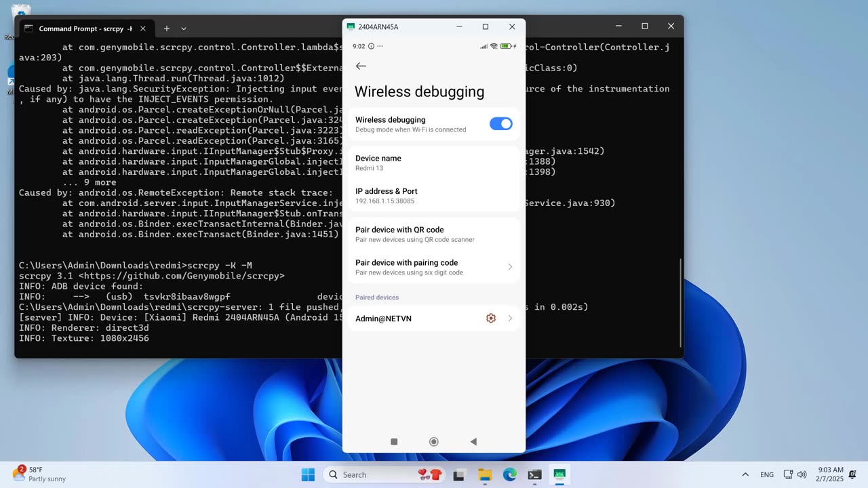The width and height of the screenshot is (868, 488).
Task: Tap the Android recent apps square button
Action: (394, 442)
